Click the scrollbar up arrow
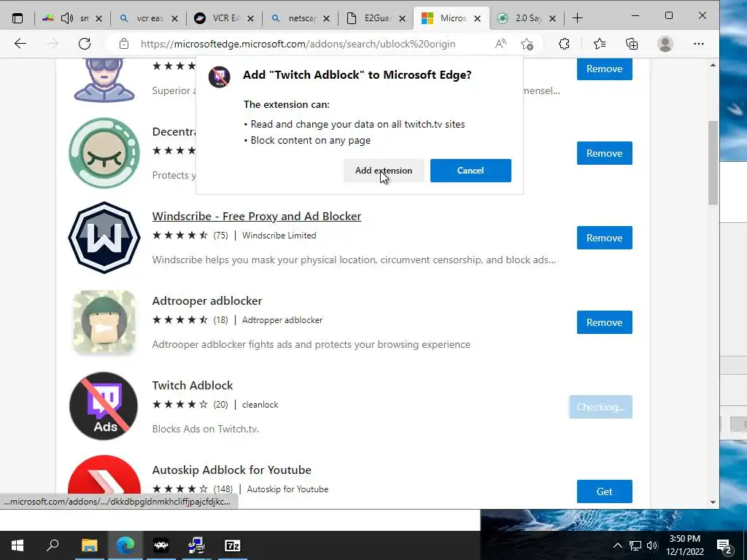This screenshot has width=747, height=560. click(x=713, y=65)
